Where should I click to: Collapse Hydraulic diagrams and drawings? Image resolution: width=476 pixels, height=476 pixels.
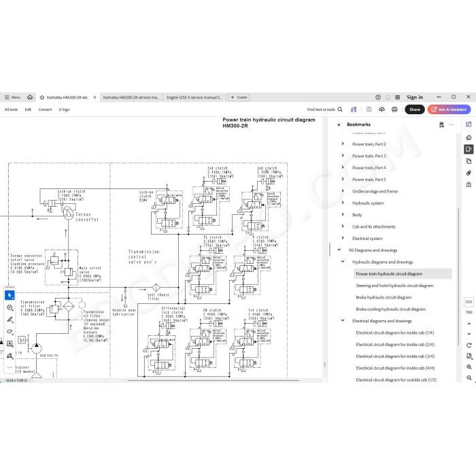(x=343, y=261)
